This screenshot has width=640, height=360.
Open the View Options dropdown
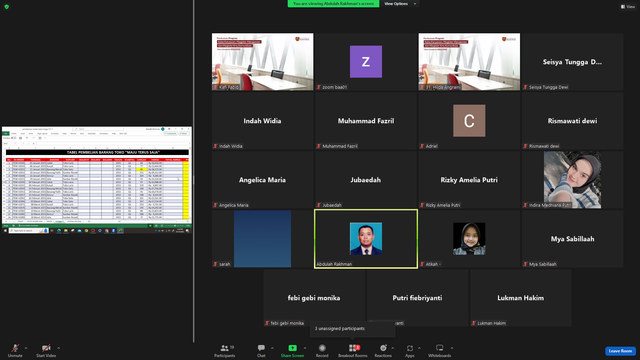(400, 4)
